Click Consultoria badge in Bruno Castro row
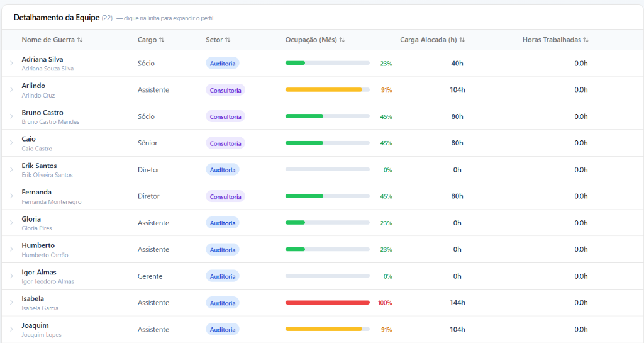This screenshot has width=644, height=343. pyautogui.click(x=226, y=116)
